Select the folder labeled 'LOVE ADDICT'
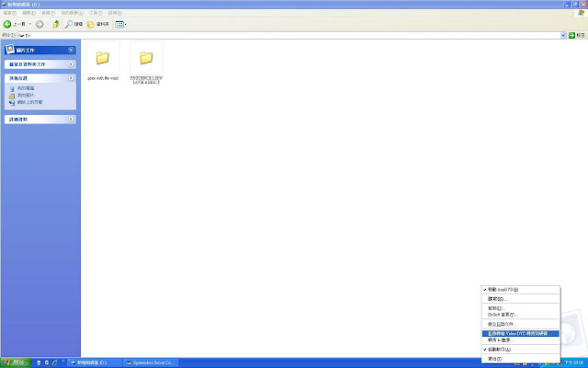Screen dimensions: 588x368 [146, 58]
